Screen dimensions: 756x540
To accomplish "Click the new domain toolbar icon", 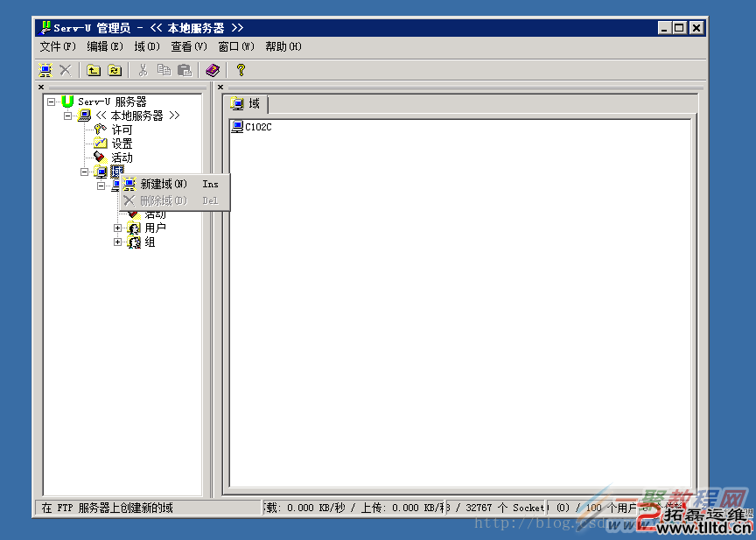I will (45, 70).
